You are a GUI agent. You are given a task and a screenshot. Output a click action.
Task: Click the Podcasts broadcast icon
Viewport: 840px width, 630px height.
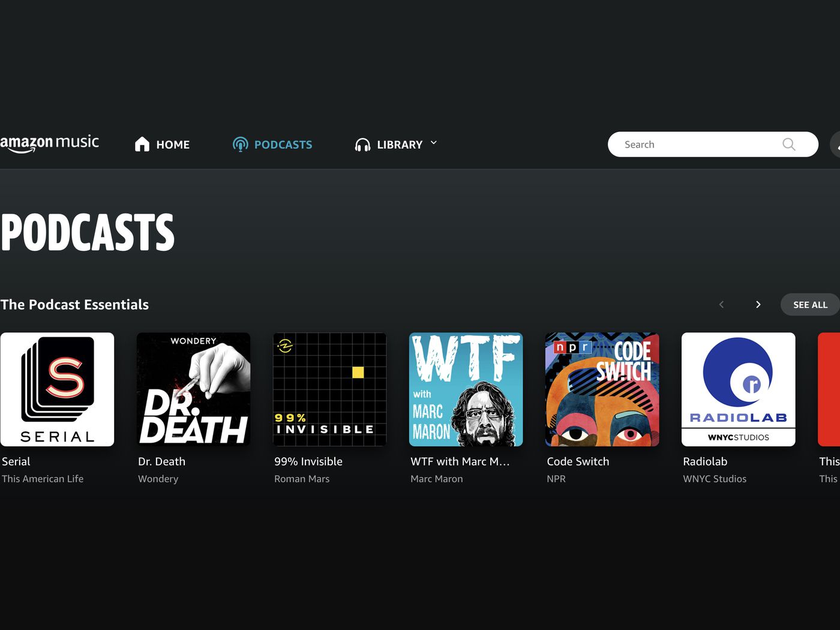(x=240, y=145)
